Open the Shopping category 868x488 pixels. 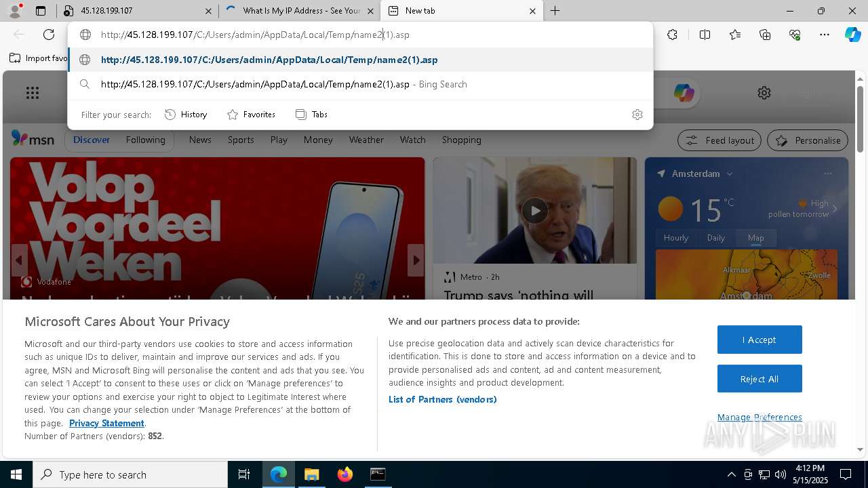pos(461,140)
